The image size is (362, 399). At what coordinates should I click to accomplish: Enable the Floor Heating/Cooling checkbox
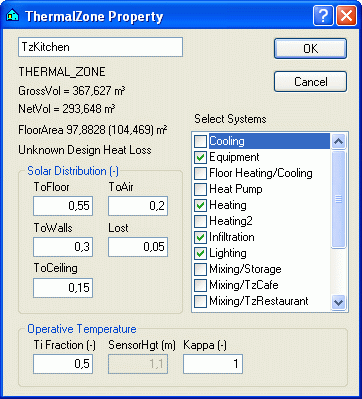(200, 173)
